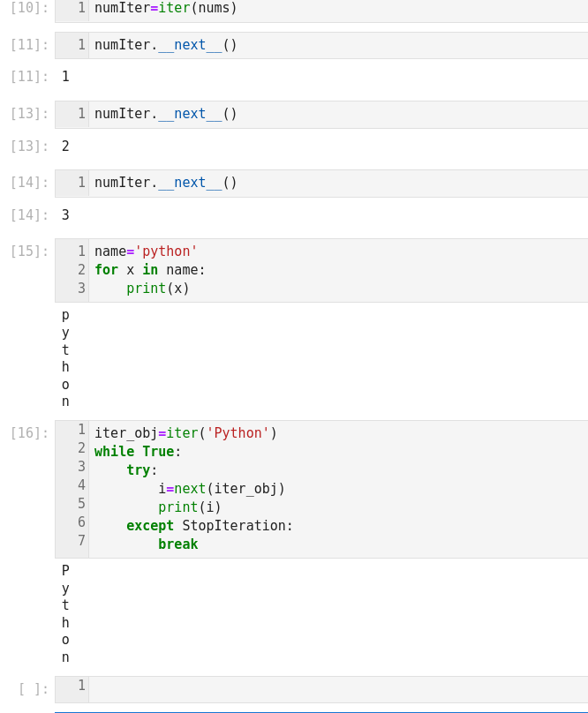
Task: Click into cell 13's numIter.__next__() code
Action: [166, 114]
